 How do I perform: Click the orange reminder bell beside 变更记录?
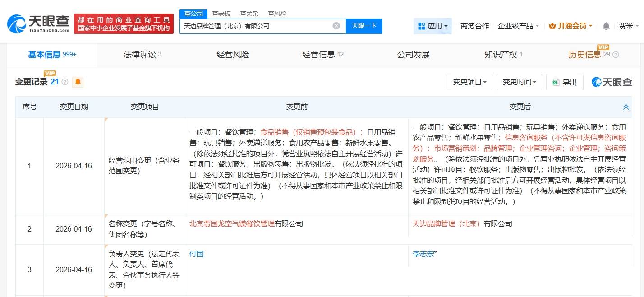pos(78,82)
